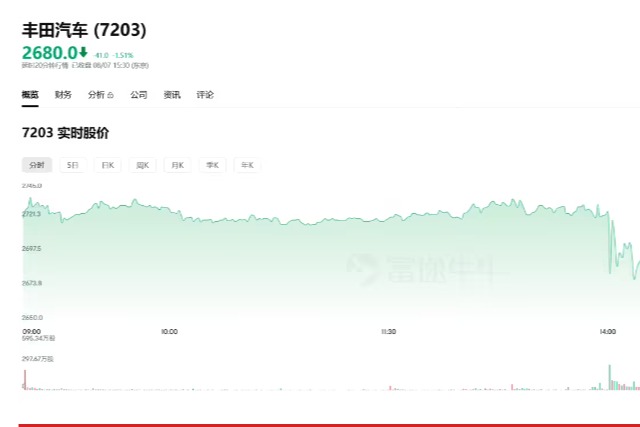Screen dimensions: 640x427
Task: Switch chart to 日K
Action: pyautogui.click(x=108, y=165)
